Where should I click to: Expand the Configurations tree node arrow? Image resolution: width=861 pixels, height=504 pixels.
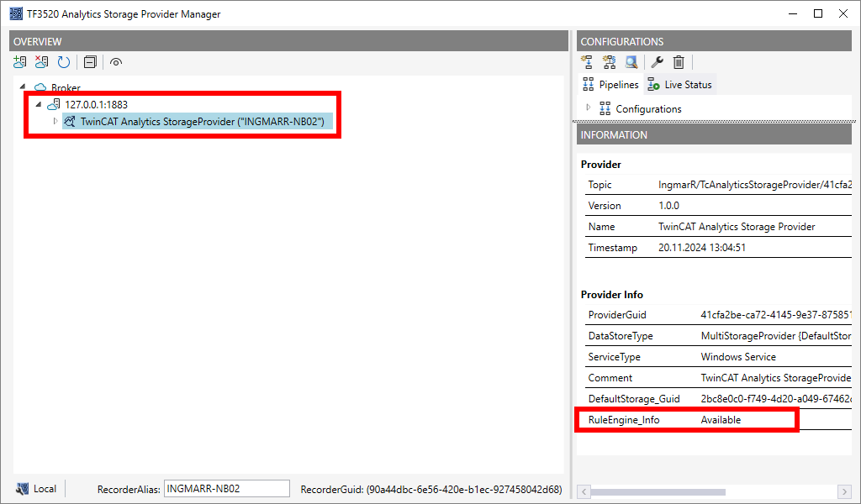[588, 108]
